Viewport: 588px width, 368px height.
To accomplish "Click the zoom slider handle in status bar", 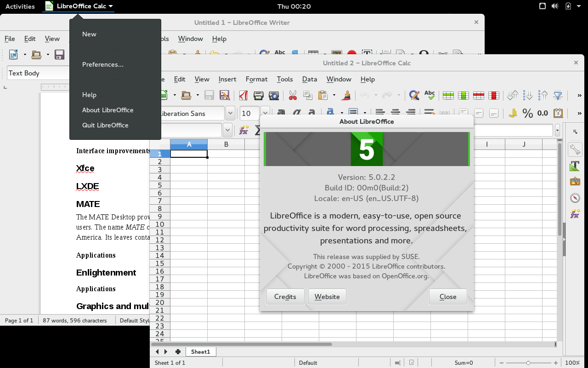I will [x=528, y=363].
